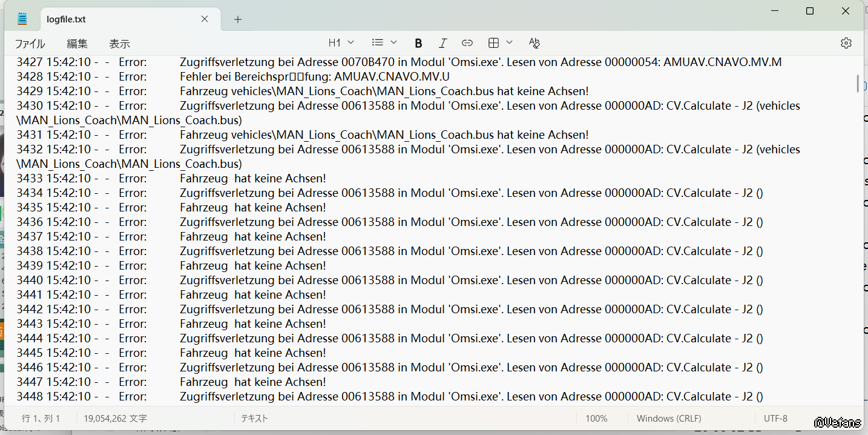Image resolution: width=868 pixels, height=435 pixels.
Task: Toggle bold formatting
Action: (418, 43)
